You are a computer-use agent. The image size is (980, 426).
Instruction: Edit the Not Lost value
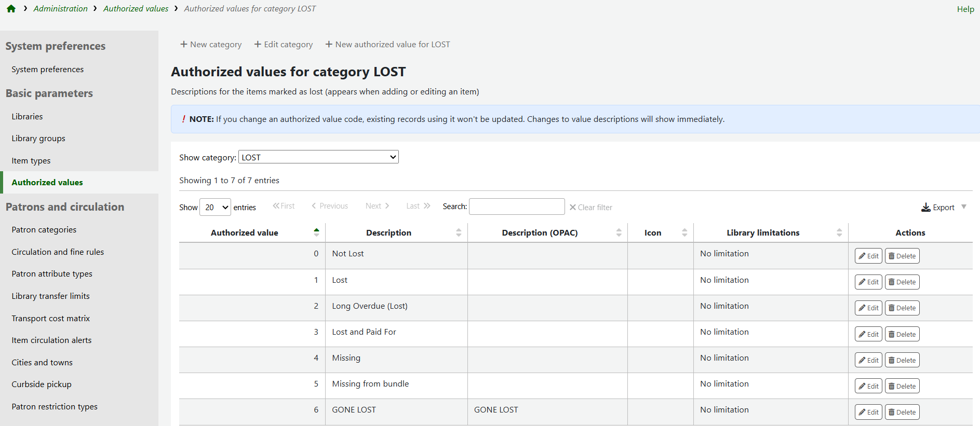(868, 256)
